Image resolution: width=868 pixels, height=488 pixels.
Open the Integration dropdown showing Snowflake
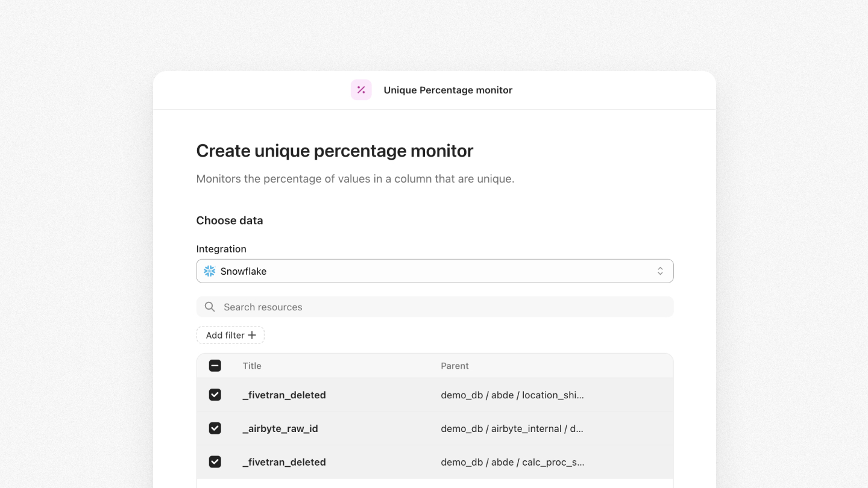tap(434, 271)
